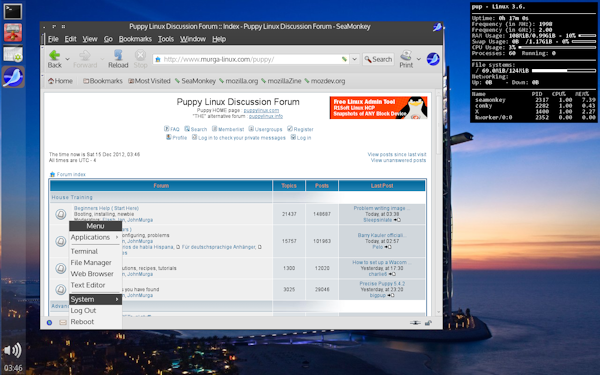Open the mozilla.org bookmark
This screenshot has width=600, height=375.
pyautogui.click(x=239, y=81)
